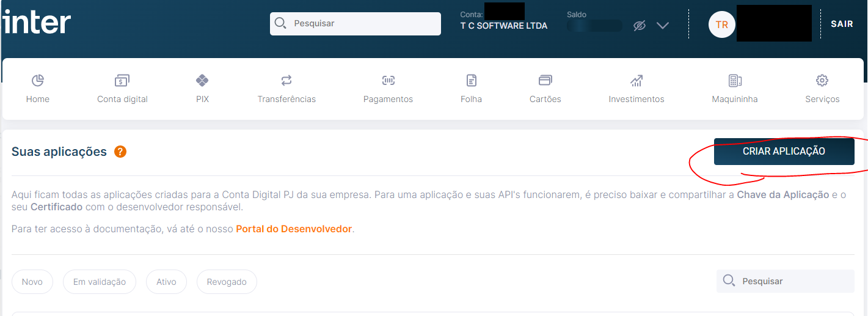868x316 pixels.
Task: Open the Maquininha menu label
Action: 735,99
